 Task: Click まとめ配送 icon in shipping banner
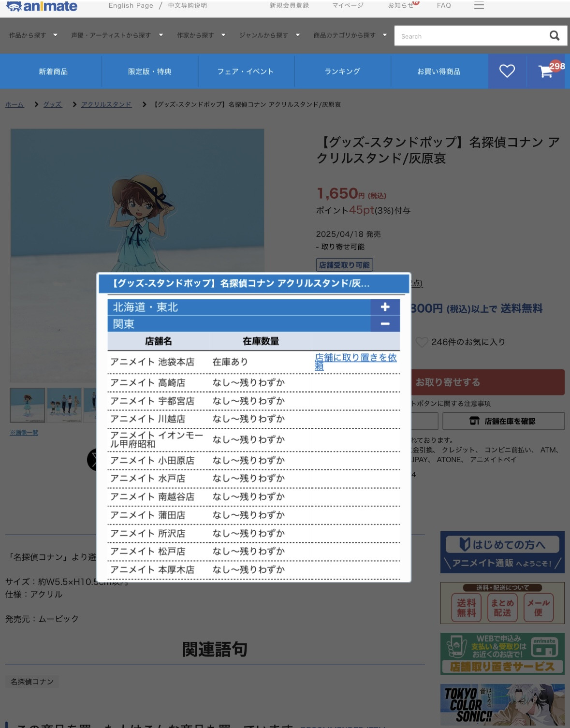point(502,608)
